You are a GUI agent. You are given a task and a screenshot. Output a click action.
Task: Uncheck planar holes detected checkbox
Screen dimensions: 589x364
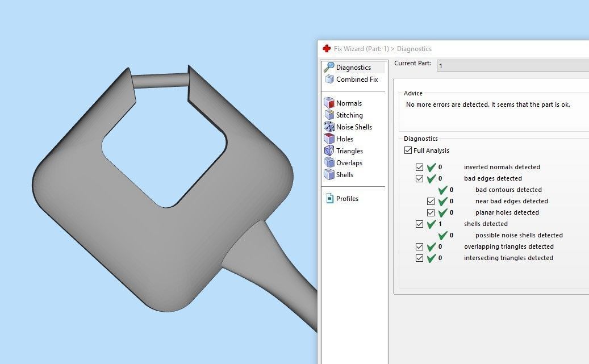[x=431, y=212]
